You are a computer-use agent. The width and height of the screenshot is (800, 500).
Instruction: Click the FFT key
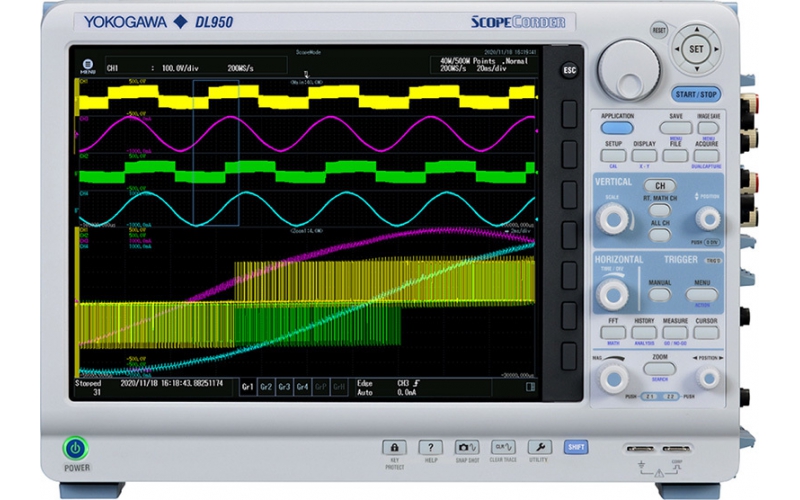pos(613,333)
